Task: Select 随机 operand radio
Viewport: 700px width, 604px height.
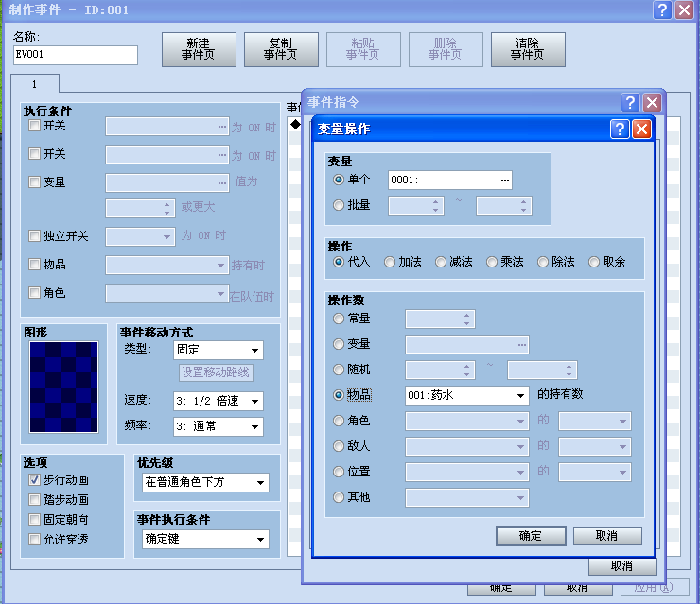Action: (x=339, y=370)
